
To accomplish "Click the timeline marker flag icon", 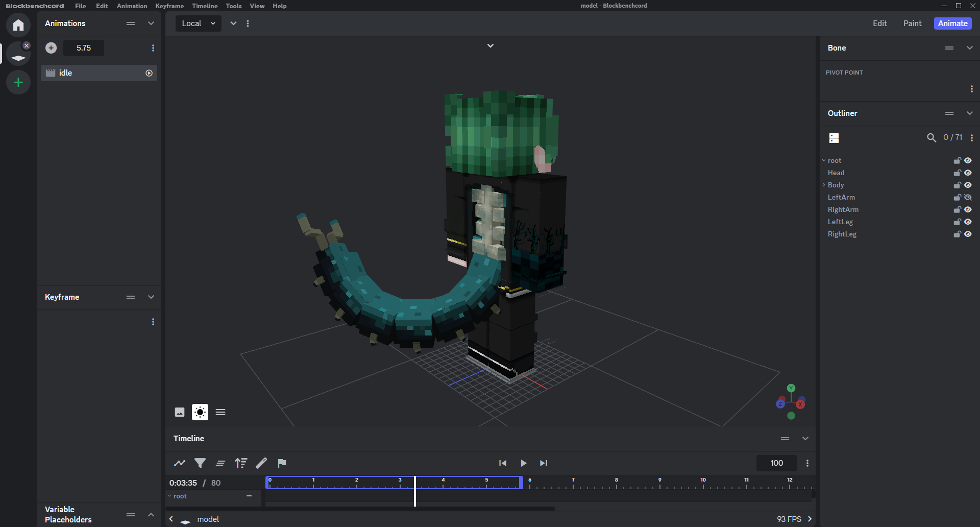I will tap(282, 463).
